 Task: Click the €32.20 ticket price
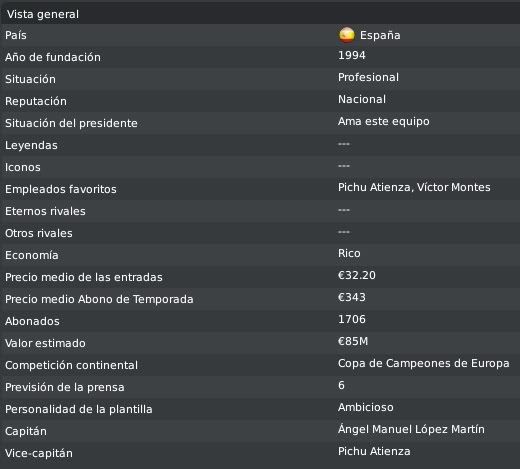357,275
